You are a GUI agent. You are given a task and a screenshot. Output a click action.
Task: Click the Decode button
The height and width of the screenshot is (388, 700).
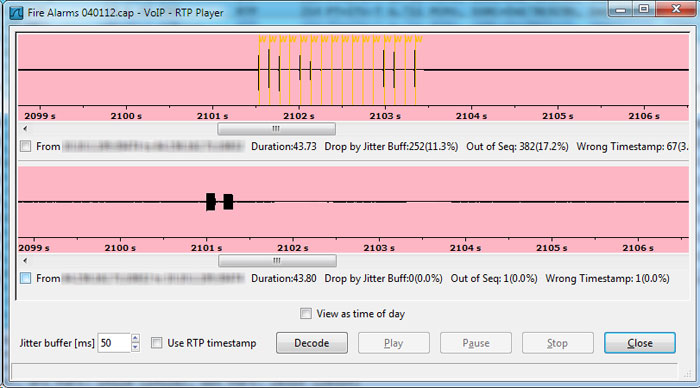pos(312,343)
